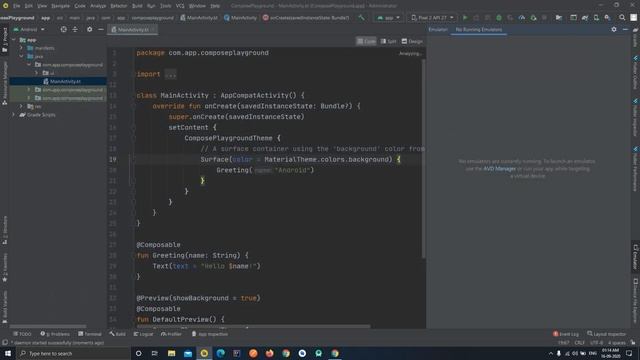Collapse the app module node
Image resolution: width=640 pixels, height=360 pixels.
click(14, 40)
